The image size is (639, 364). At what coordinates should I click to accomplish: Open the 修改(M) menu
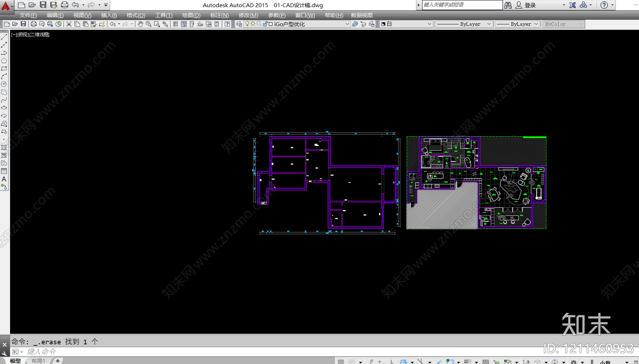[248, 15]
